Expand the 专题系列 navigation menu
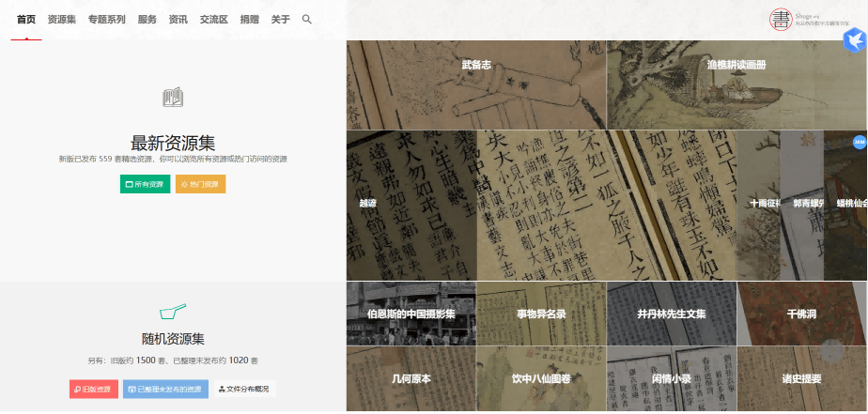The height and width of the screenshot is (414, 868). [x=106, y=19]
